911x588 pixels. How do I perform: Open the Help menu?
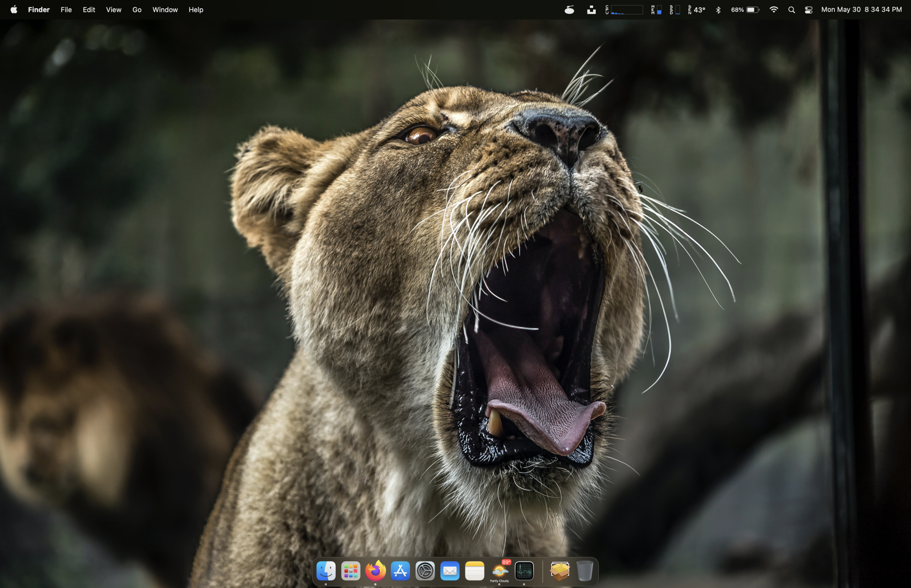pyautogui.click(x=196, y=10)
